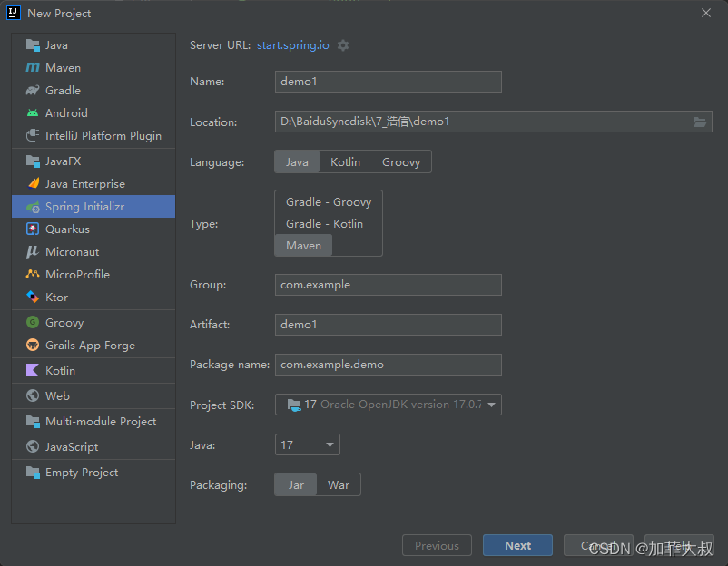Viewport: 728px width, 566px height.
Task: Select the Micronaut label in generator list
Action: pyautogui.click(x=72, y=252)
